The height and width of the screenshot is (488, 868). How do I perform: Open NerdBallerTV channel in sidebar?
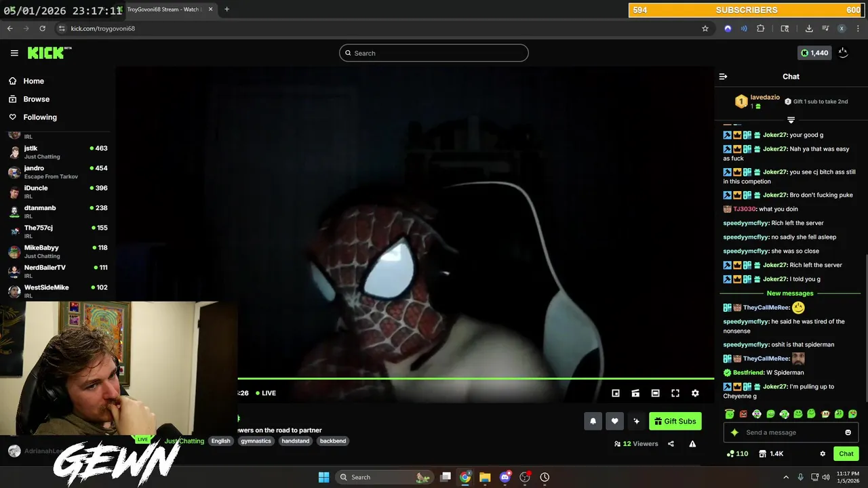coord(58,271)
